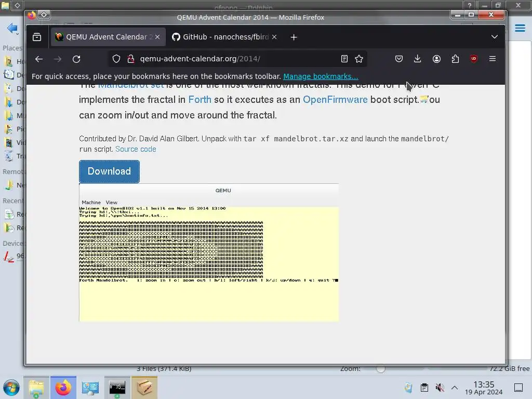Image resolution: width=532 pixels, height=399 pixels.
Task: Open Firefox downloads panel
Action: (418, 59)
